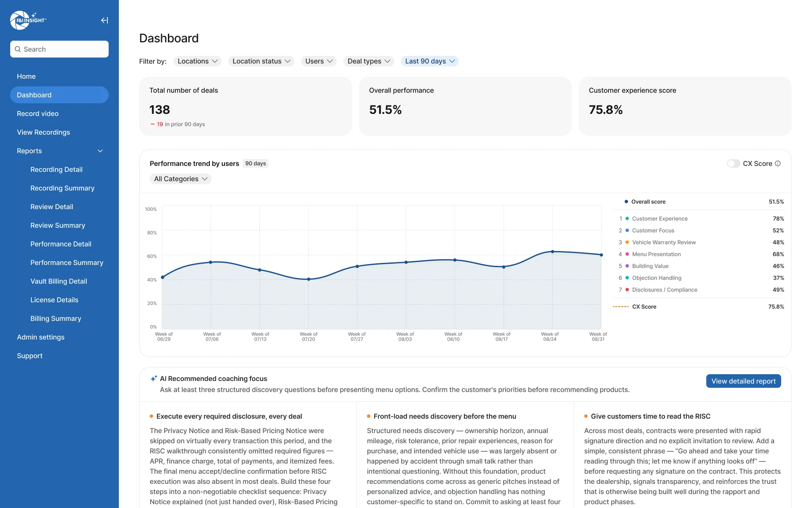Click the Customer experience score card
The image size is (812, 508).
[x=685, y=106]
